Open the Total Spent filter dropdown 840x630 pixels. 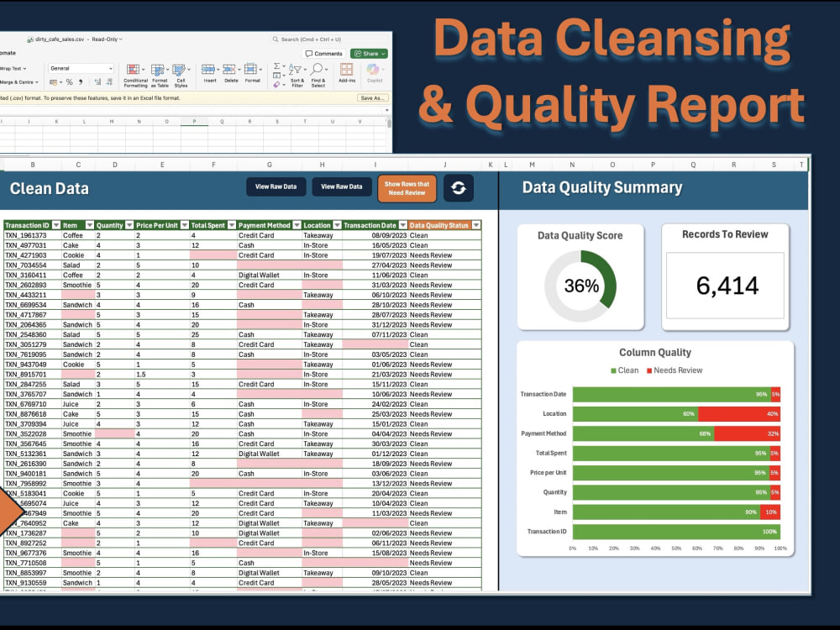232,225
